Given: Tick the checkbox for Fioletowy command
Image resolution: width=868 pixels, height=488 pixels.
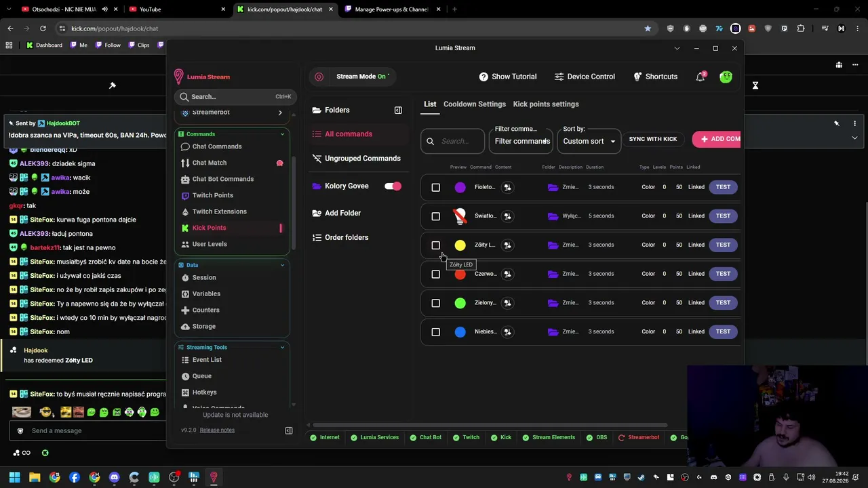Looking at the screenshot, I should point(435,187).
